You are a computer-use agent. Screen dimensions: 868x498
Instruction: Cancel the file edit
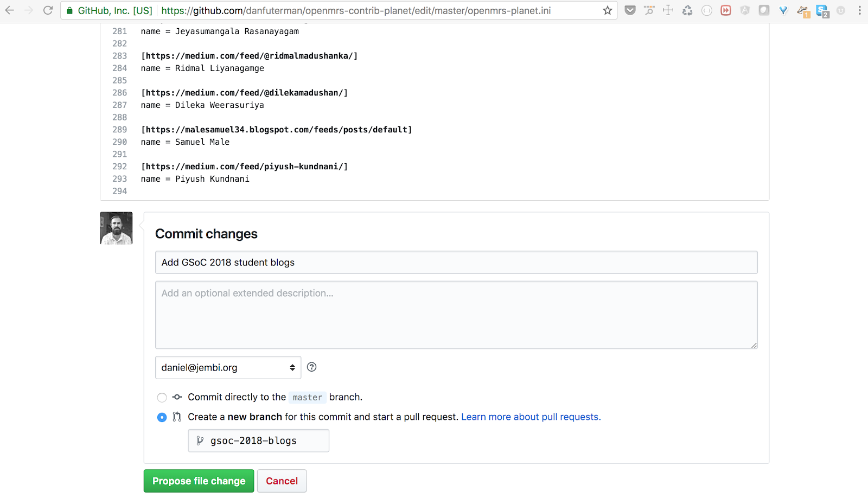point(282,481)
